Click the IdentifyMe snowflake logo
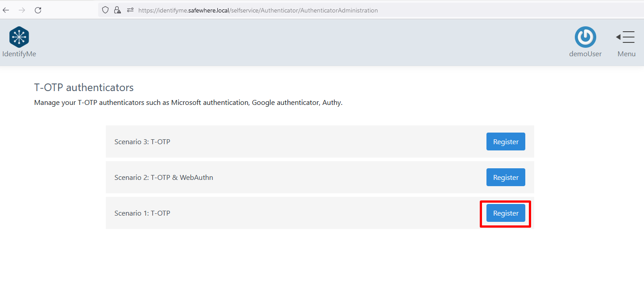 click(19, 37)
